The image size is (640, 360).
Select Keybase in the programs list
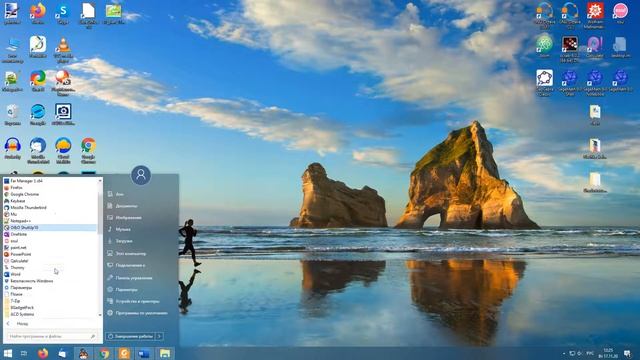click(x=50, y=201)
